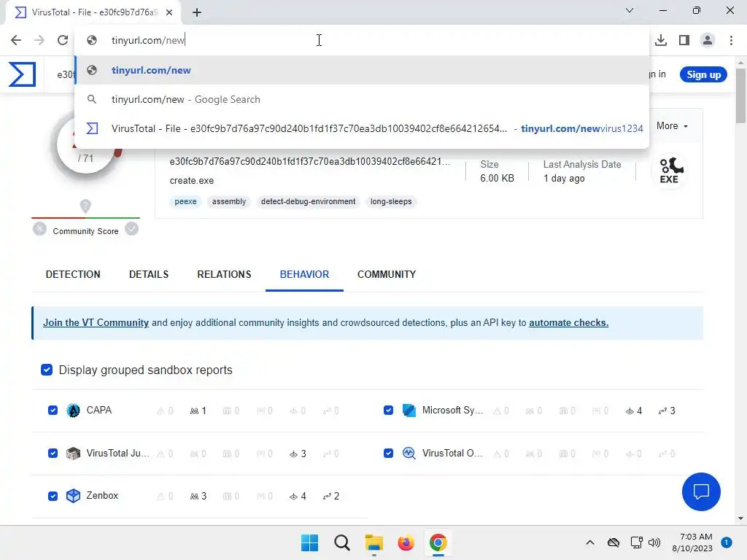Launch Firefox from taskbar

tap(406, 542)
